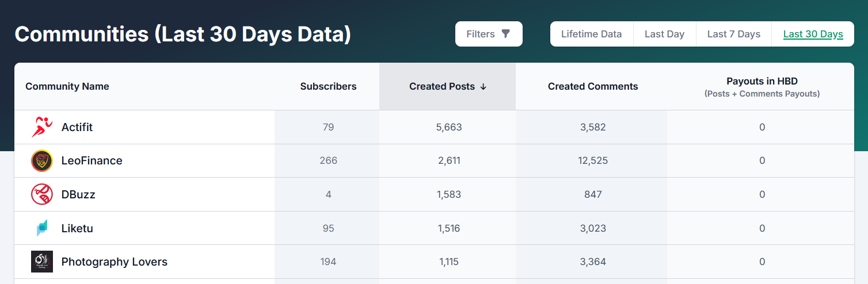Viewport: 868px width, 284px height.
Task: Click Photography Lovers created comments value 3,364
Action: tap(593, 262)
